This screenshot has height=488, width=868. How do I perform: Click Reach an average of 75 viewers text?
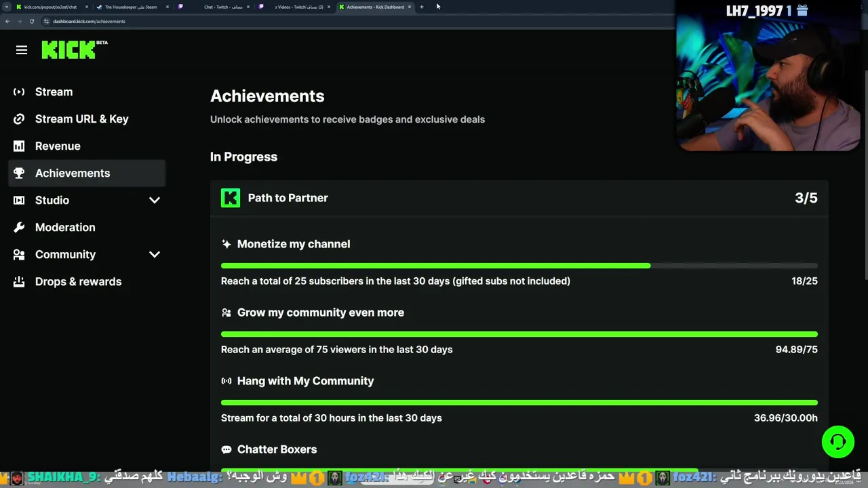coord(336,349)
